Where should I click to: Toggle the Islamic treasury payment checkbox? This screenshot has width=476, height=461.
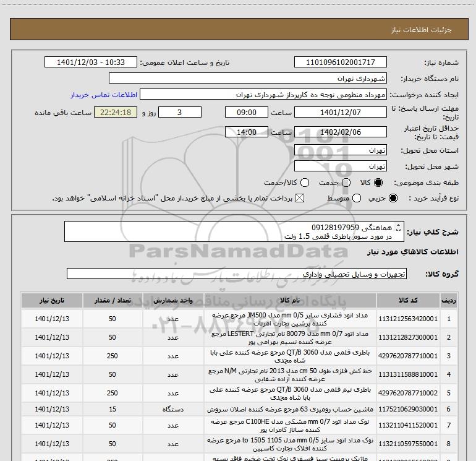tap(300, 198)
